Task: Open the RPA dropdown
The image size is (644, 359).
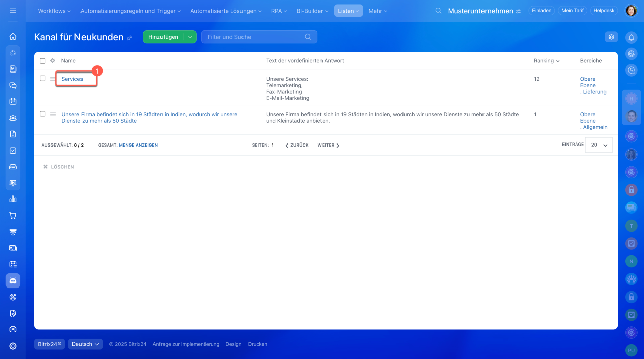Action: pos(279,11)
